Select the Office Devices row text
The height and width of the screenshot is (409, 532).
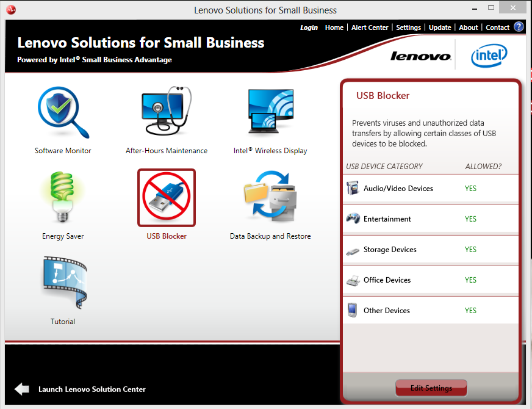point(387,280)
